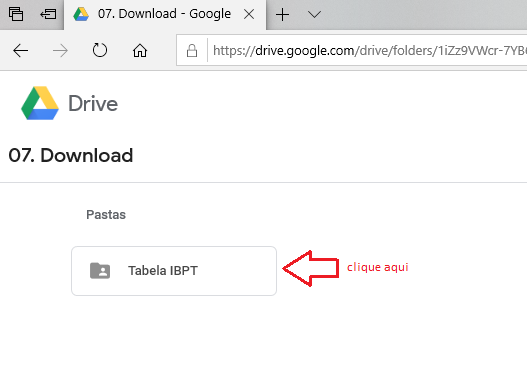Set these tabs aside icon
The height and width of the screenshot is (388, 527).
[48, 14]
